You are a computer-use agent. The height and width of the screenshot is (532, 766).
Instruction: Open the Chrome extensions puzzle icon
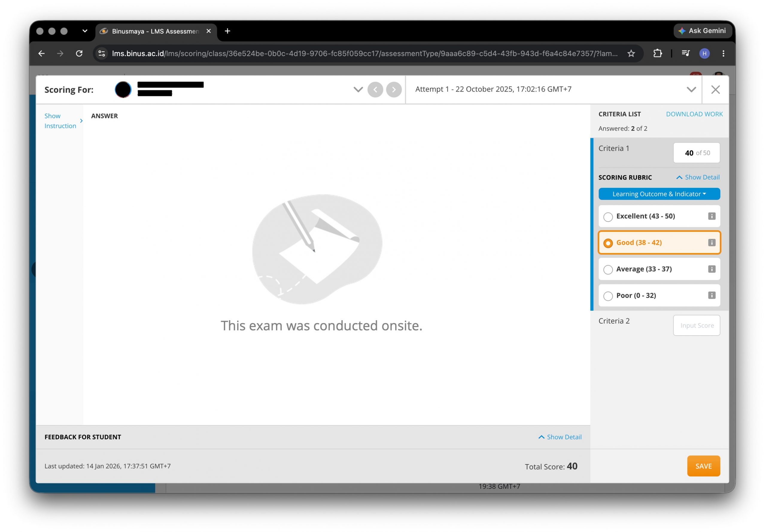(657, 53)
